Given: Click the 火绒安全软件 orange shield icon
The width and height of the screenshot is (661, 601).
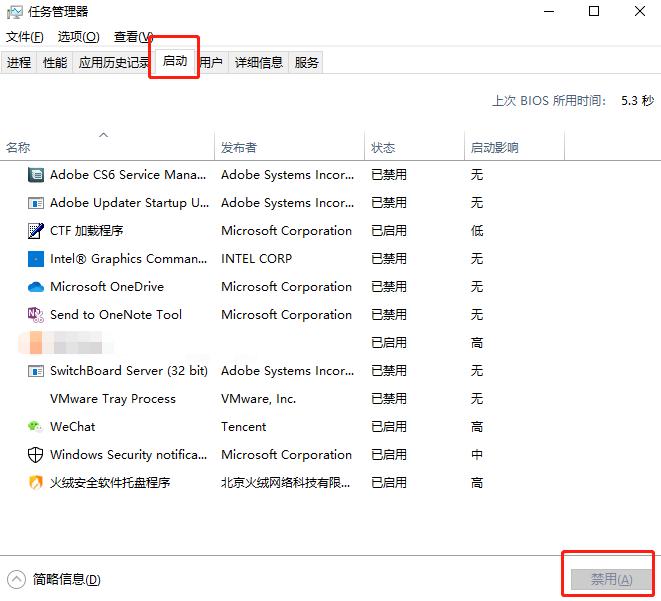Looking at the screenshot, I should pos(36,483).
